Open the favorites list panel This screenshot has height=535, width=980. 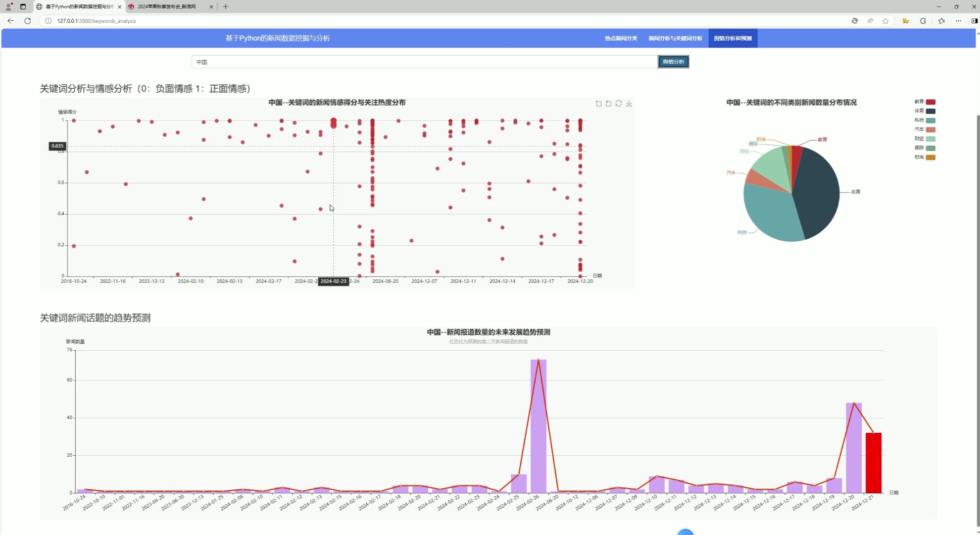(941, 21)
